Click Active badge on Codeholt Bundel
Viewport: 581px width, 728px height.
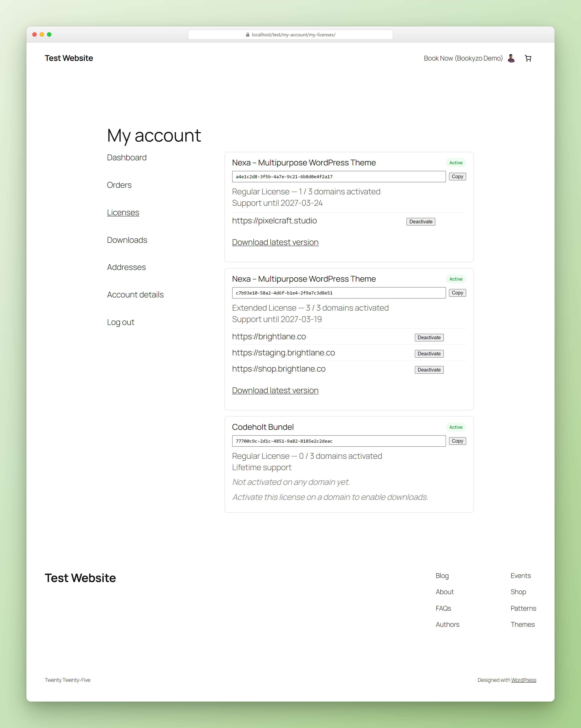point(456,427)
